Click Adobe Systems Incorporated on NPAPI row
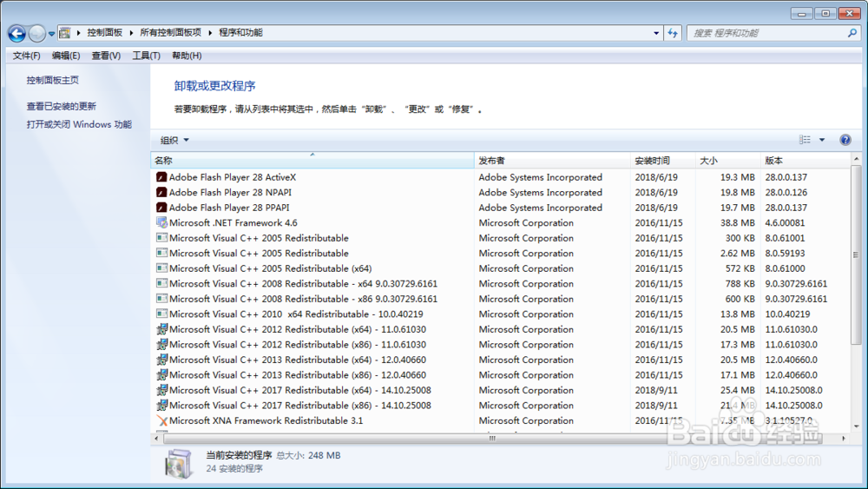Viewport: 868px width, 489px height. coord(540,193)
